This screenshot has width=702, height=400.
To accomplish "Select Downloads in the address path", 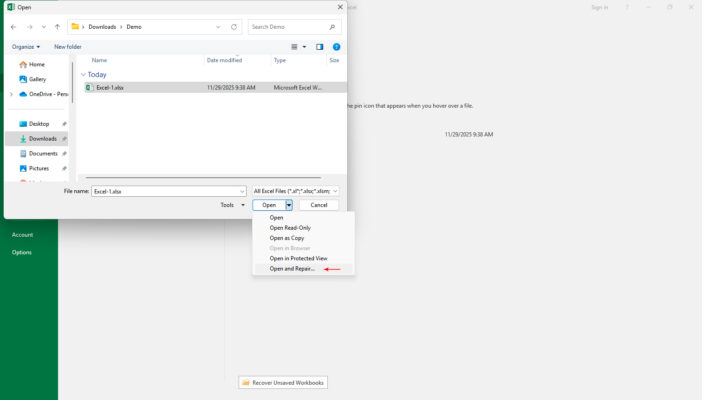I will [x=102, y=27].
